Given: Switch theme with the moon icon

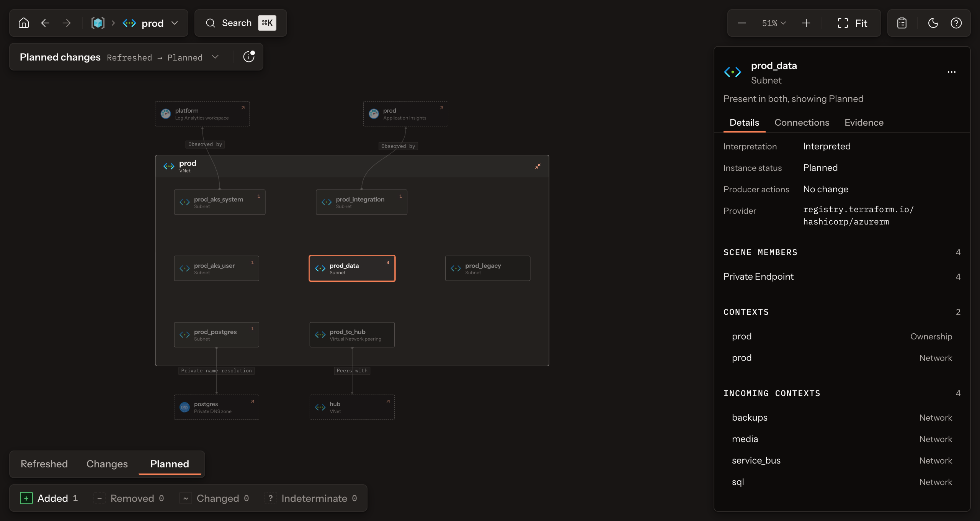Looking at the screenshot, I should (933, 23).
